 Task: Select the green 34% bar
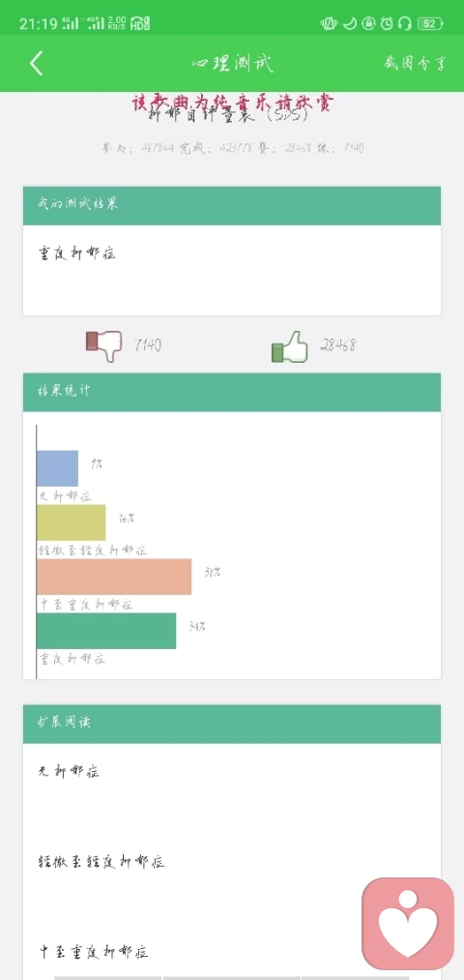[x=106, y=631]
